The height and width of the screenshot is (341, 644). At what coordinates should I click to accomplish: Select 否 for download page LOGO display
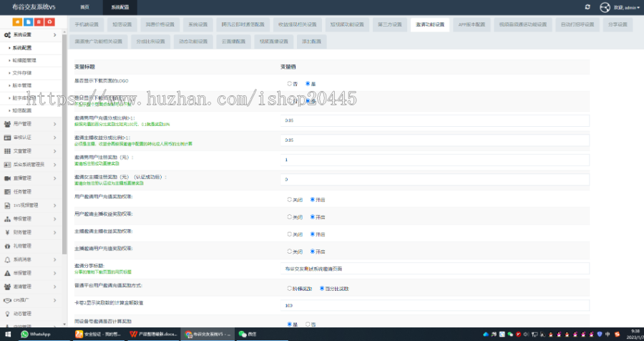(290, 84)
